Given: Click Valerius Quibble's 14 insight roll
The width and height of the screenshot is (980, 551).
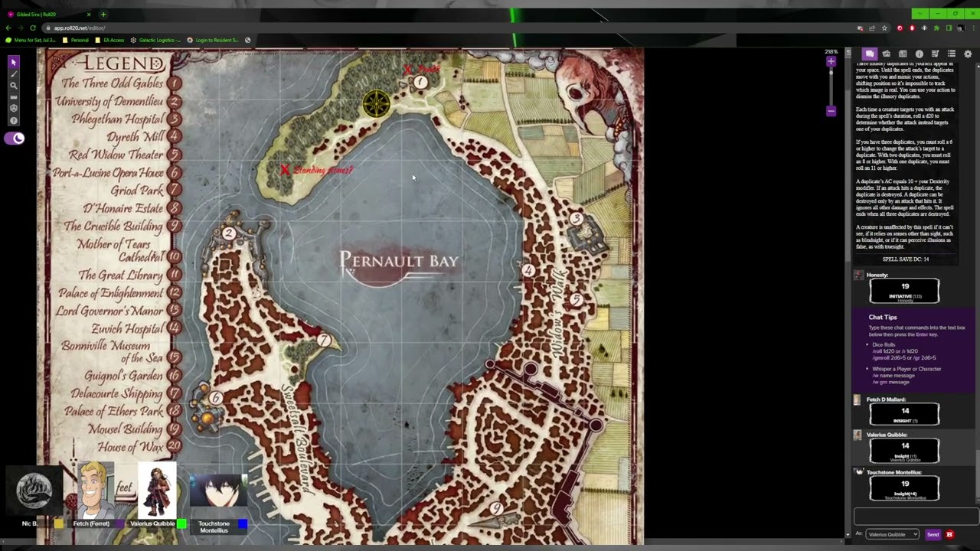Looking at the screenshot, I should tap(904, 450).
